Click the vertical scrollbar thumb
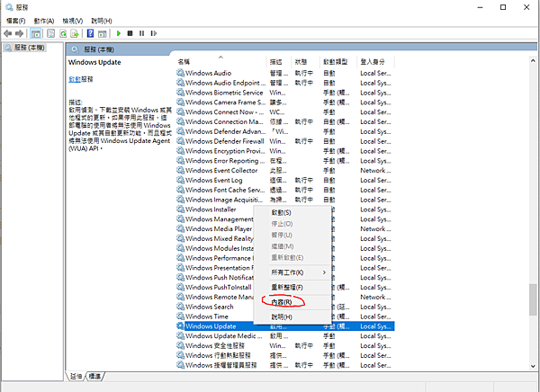Viewport: 540px width, 392px height. 533,299
